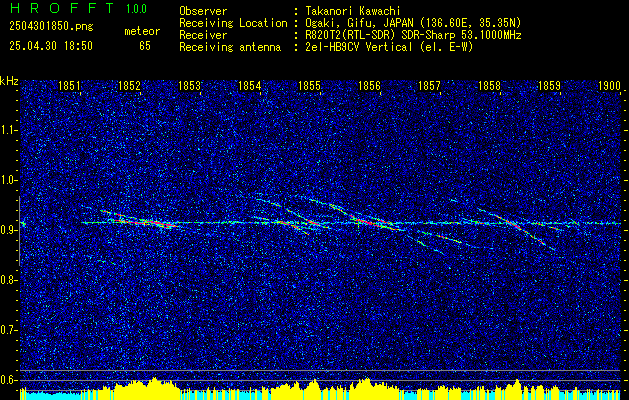Click the 0.9 kHz axis label
Screen dimensions: 629x400
(x=8, y=230)
